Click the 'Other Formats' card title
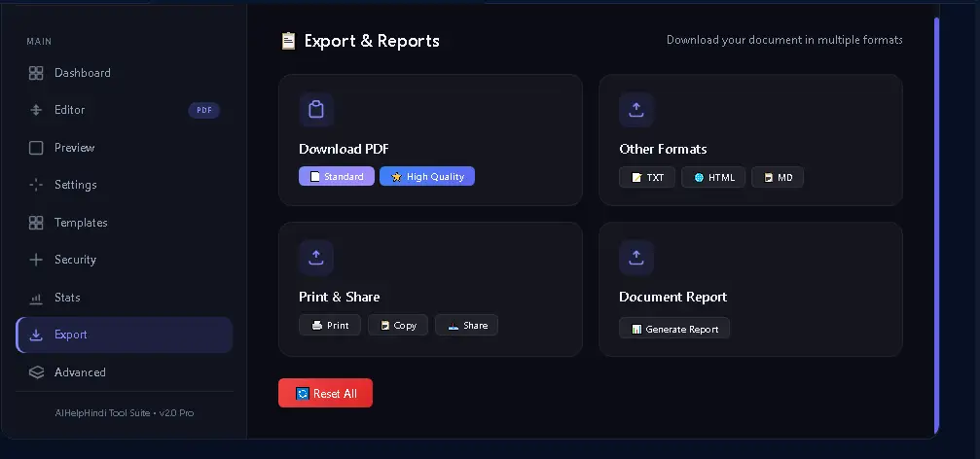The image size is (980, 459). 663,149
